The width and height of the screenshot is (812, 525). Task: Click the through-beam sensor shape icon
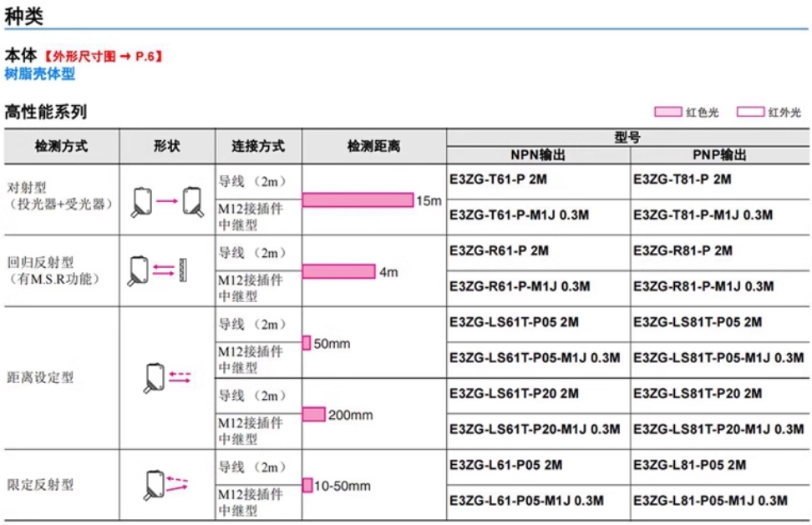tap(167, 200)
